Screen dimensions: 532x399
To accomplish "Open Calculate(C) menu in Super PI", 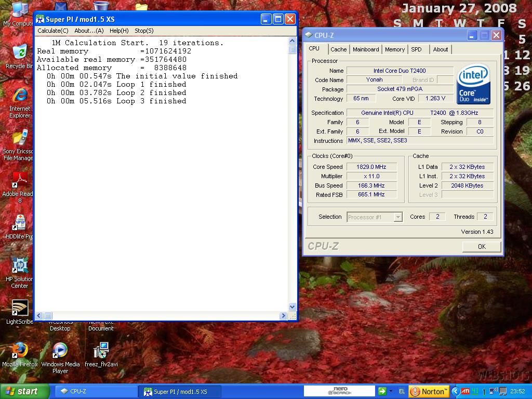I will tap(53, 31).
